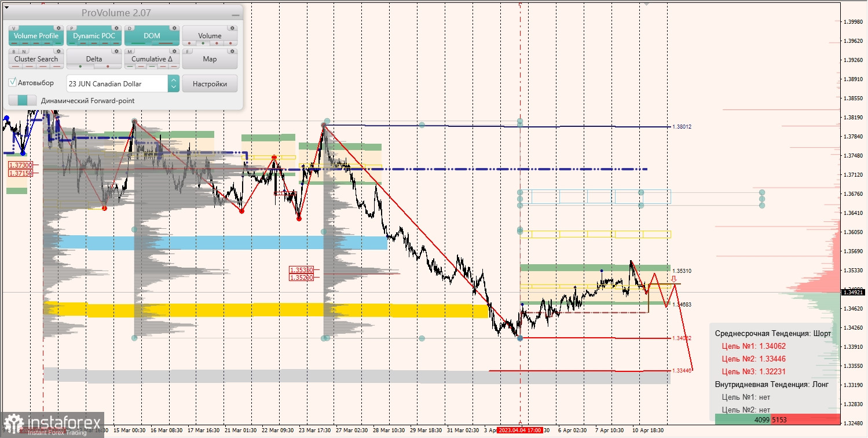Click Цель №1: 1.34062 in info panel
Screen dimensions: 868x438
click(753, 346)
